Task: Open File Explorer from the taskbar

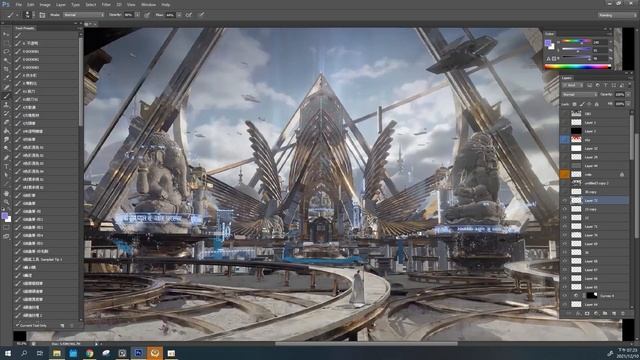Action: tap(56, 353)
